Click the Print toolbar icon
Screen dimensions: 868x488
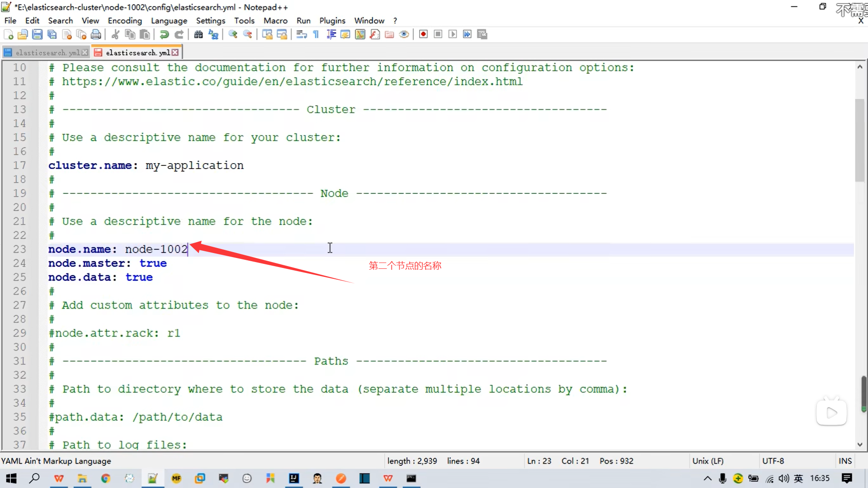click(96, 34)
